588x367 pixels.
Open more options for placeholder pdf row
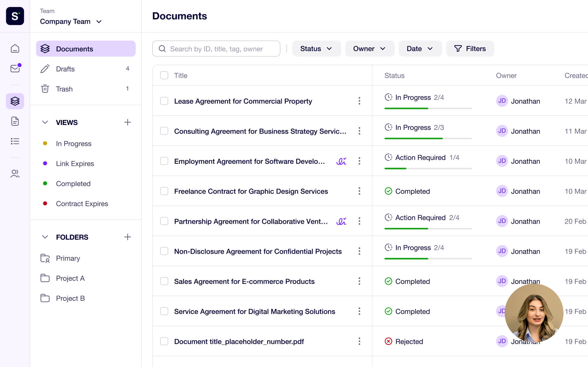[359, 341]
